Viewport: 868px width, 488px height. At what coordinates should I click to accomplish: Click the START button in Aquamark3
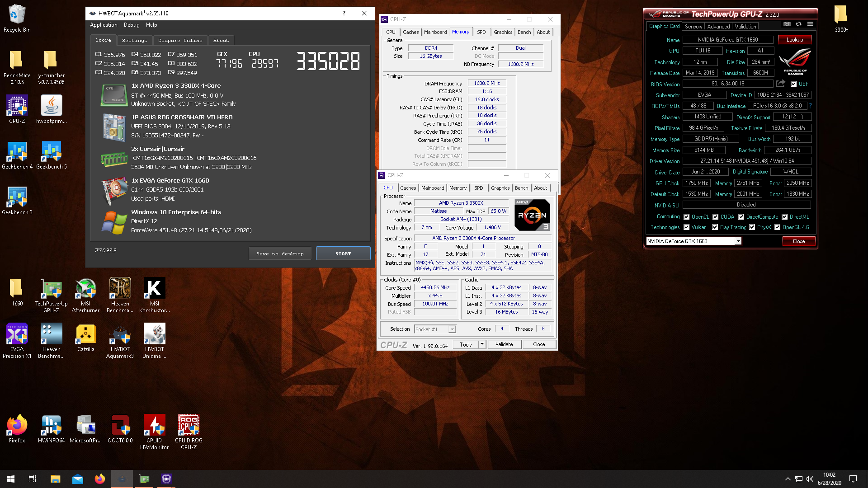point(343,253)
